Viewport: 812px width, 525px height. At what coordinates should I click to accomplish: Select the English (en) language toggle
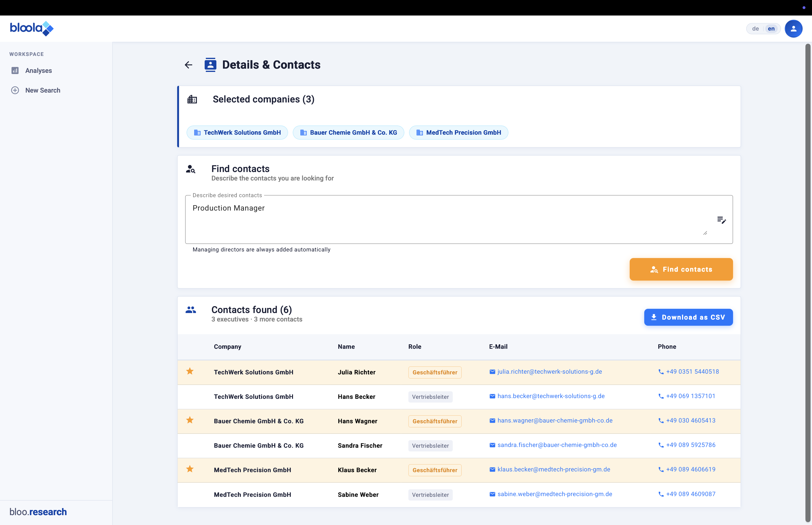(771, 29)
